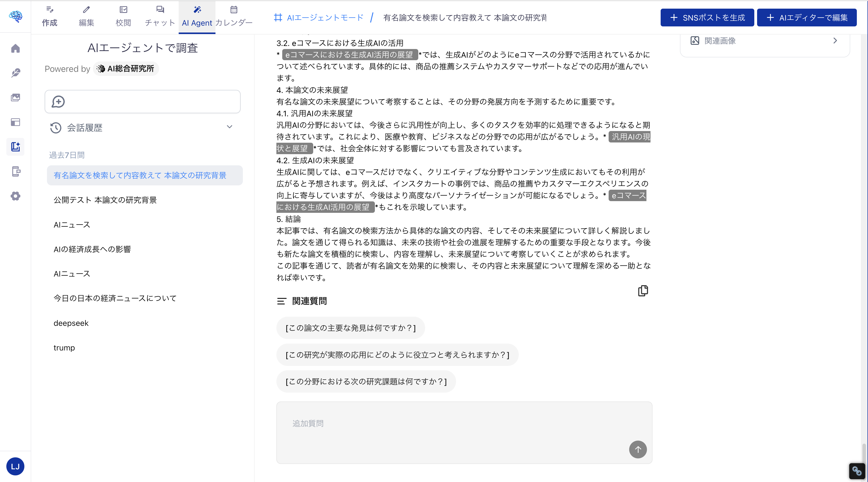Image resolution: width=868 pixels, height=482 pixels.
Task: Open AIエージェントモード breadcrumb link
Action: click(325, 17)
